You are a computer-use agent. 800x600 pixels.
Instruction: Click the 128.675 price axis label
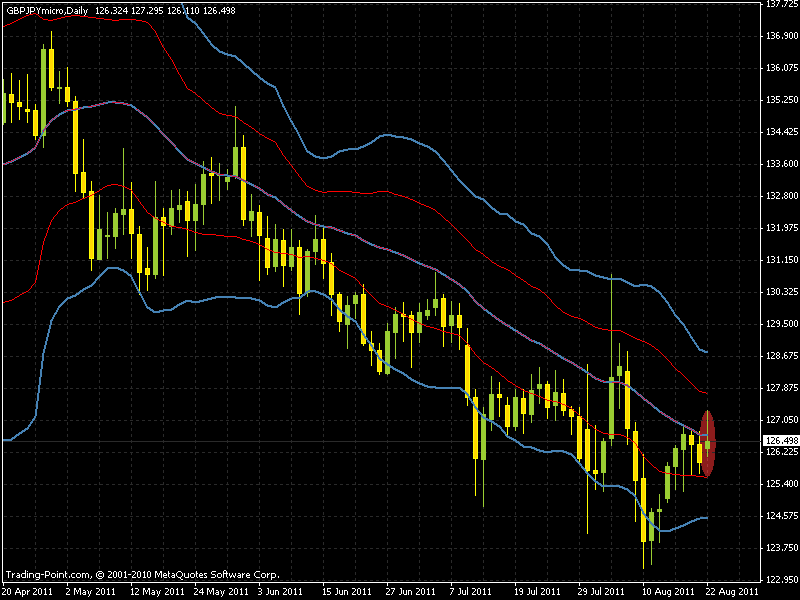[782, 356]
